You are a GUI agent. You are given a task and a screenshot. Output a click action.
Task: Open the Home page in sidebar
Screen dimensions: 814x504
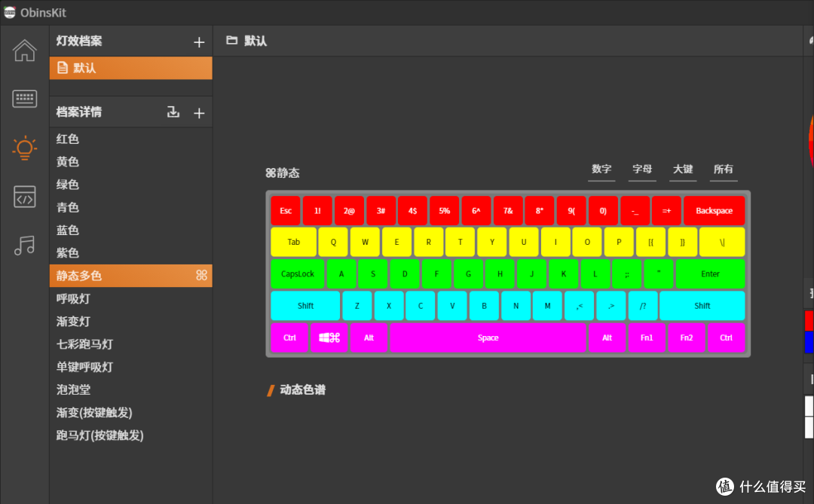[x=24, y=50]
